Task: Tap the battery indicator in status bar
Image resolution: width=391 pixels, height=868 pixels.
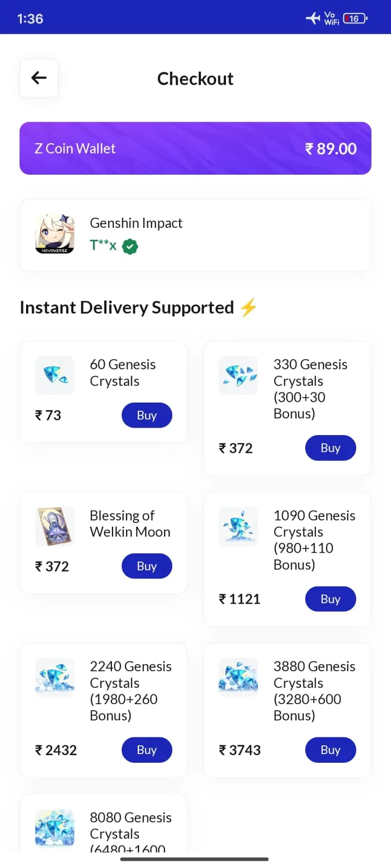Action: 355,18
